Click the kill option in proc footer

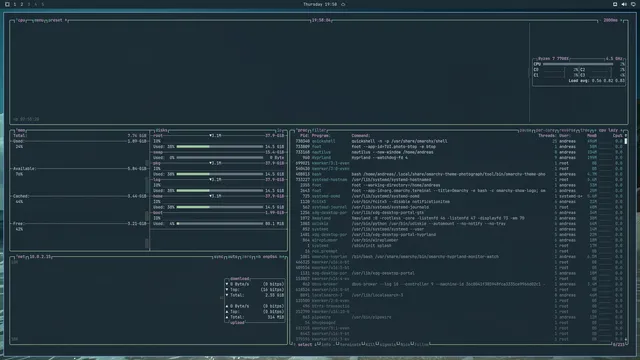click(x=370, y=345)
